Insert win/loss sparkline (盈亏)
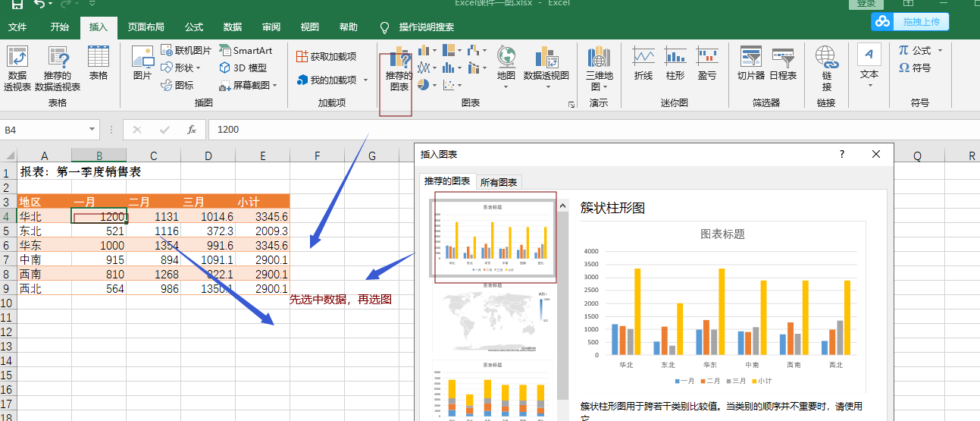The height and width of the screenshot is (421, 980). 707,64
